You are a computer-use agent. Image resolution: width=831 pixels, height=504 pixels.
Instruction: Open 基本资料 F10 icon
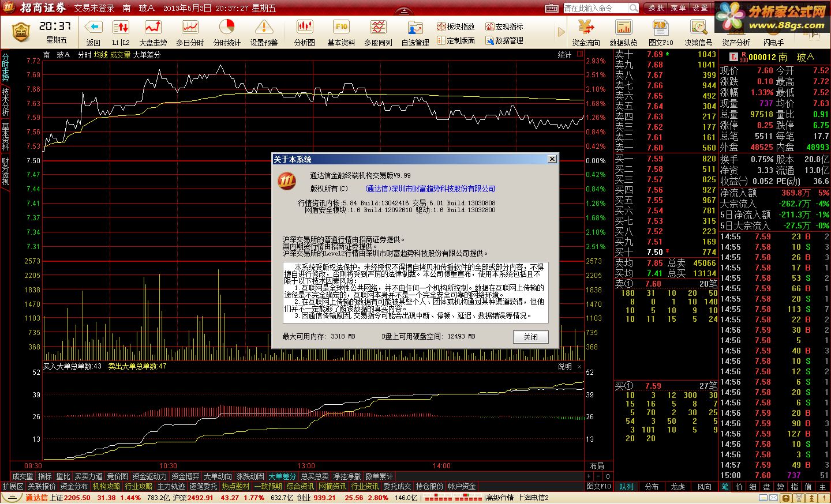341,27
